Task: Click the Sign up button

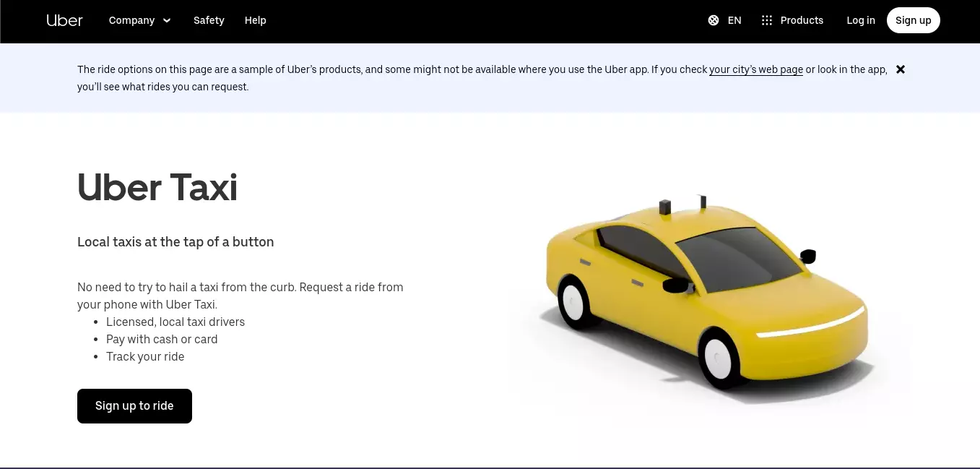Action: pyautogui.click(x=914, y=20)
